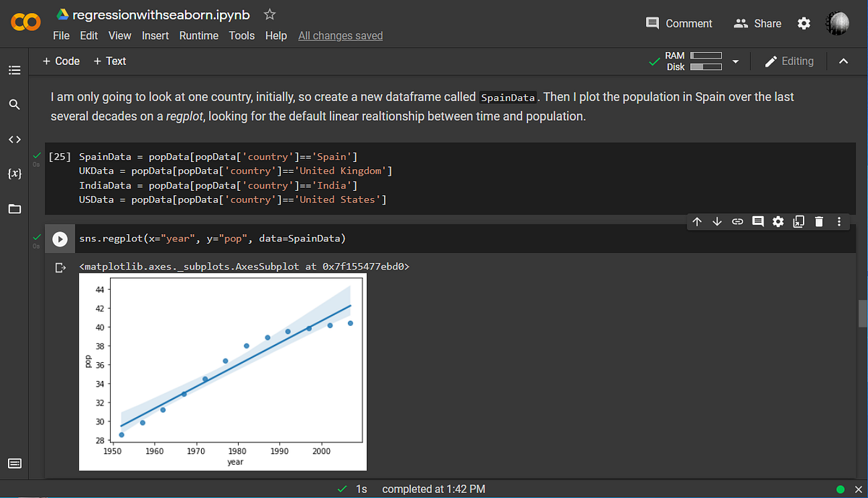The height and width of the screenshot is (498, 868).
Task: Open the Runtime menu
Action: (x=198, y=35)
